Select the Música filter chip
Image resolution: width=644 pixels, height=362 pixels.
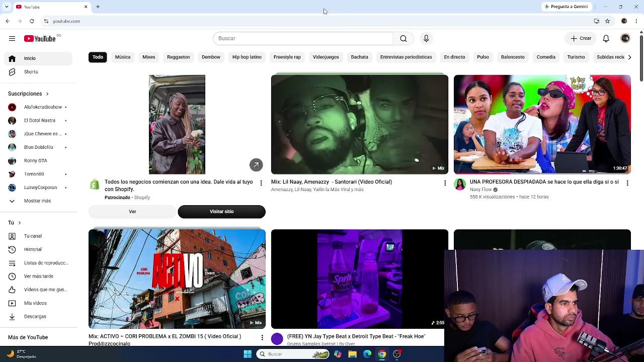click(123, 57)
